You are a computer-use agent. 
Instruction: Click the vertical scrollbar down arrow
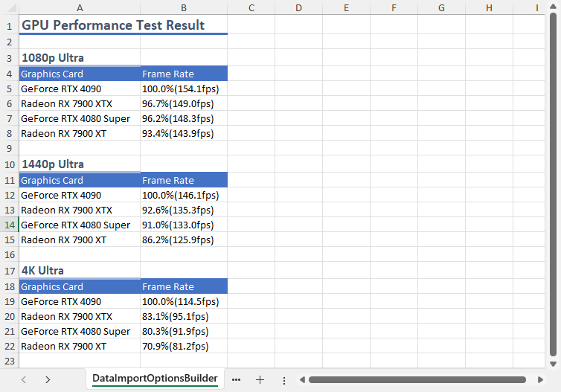tap(553, 363)
